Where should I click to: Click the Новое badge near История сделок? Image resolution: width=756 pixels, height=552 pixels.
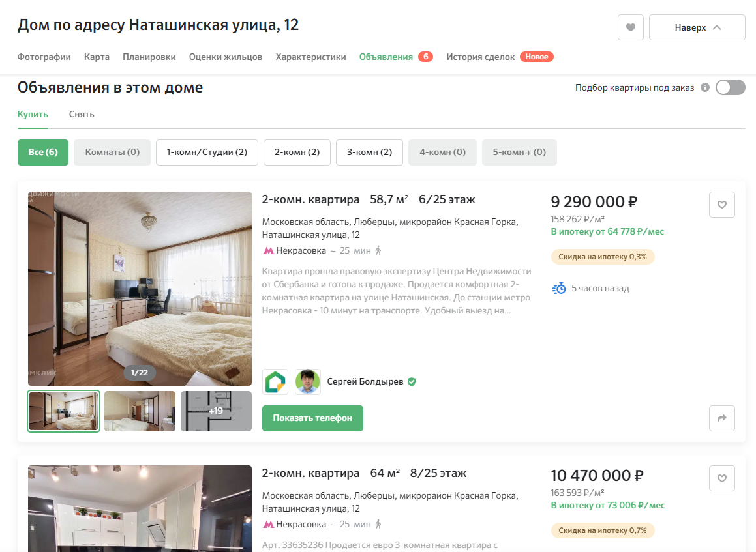(x=537, y=57)
